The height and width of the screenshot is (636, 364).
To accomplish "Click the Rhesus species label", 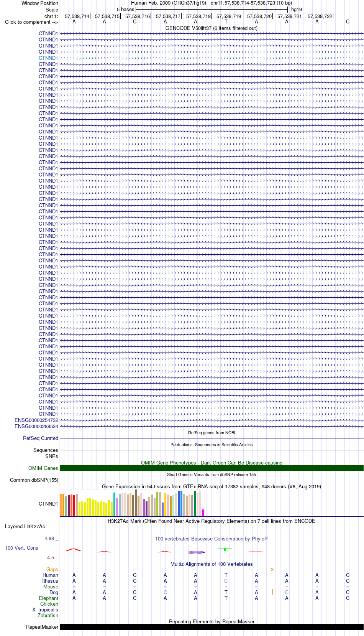I will [50, 581].
